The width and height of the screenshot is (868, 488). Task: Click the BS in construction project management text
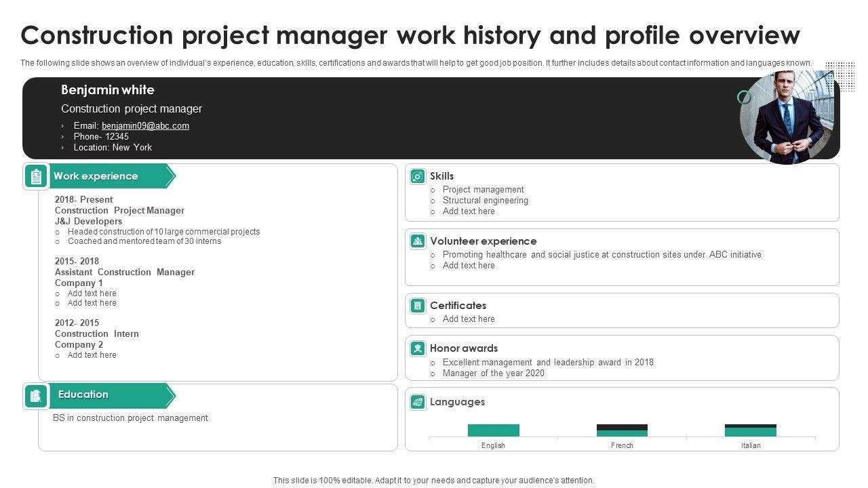coord(130,418)
